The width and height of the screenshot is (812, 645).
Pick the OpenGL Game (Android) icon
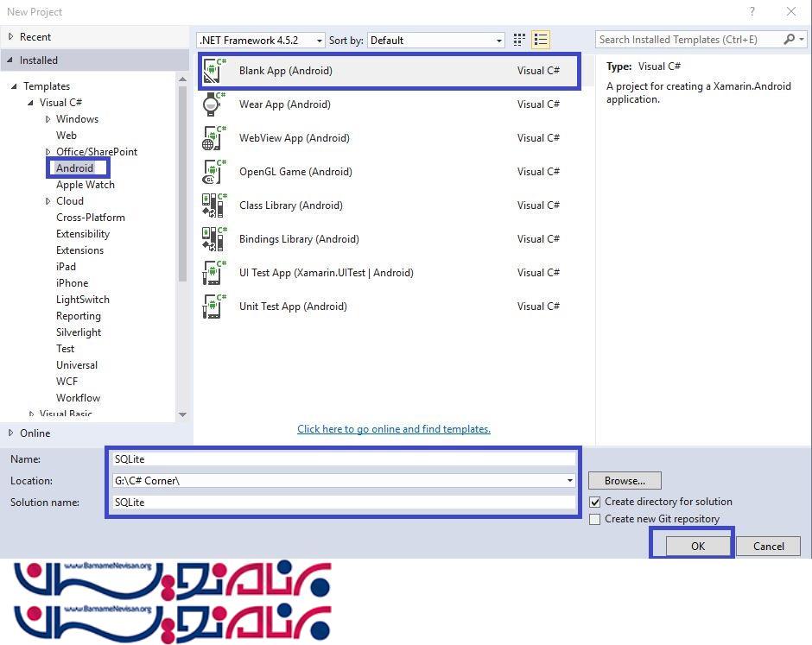213,172
